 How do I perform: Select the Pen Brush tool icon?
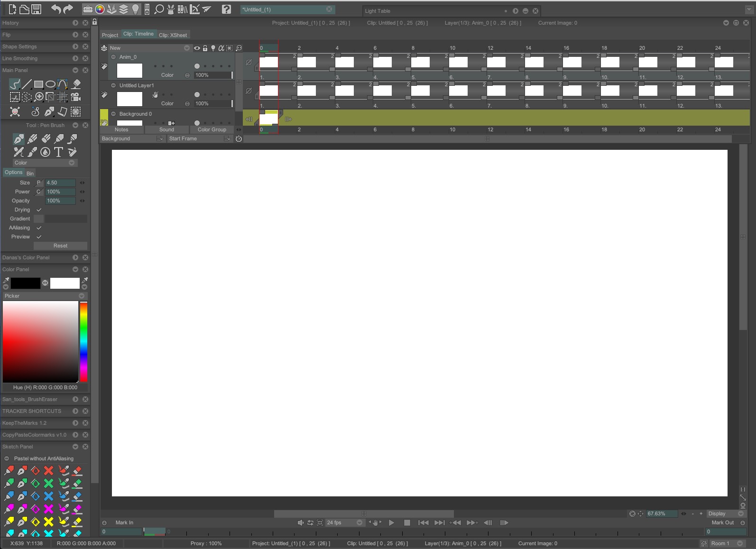(18, 139)
